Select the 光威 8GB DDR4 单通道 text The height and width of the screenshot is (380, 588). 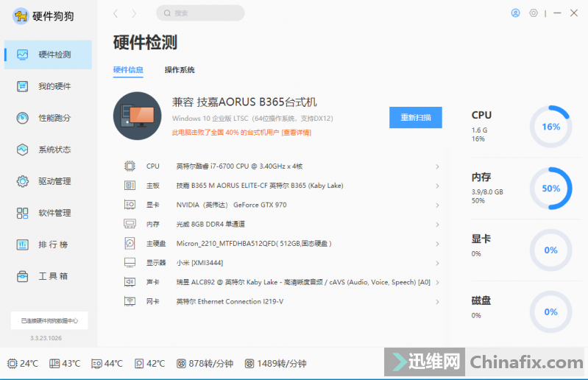pos(210,224)
